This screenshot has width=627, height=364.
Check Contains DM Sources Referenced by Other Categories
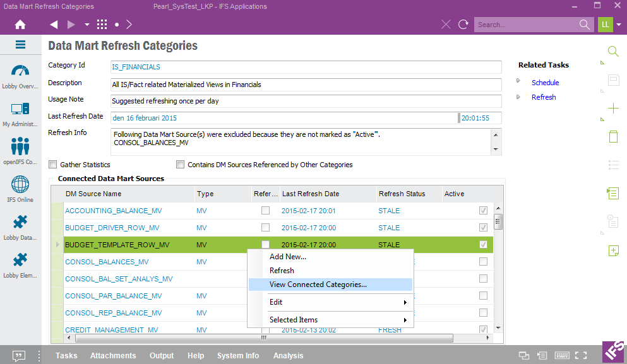coord(181,165)
